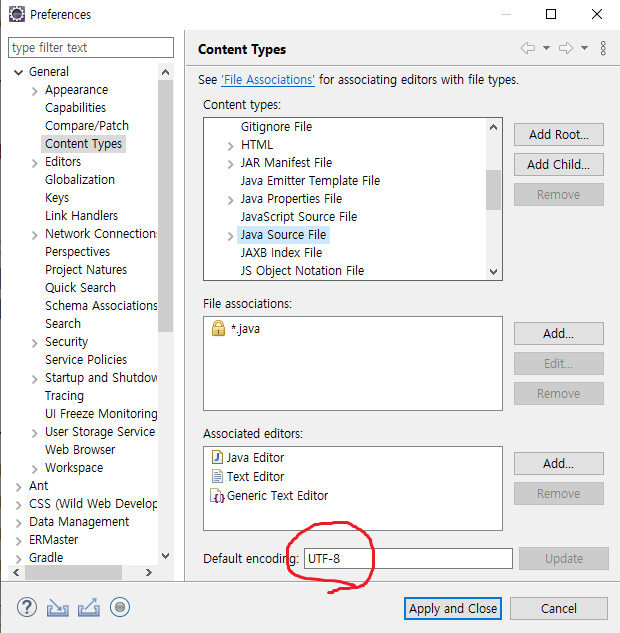
Task: Click the Eclipse Preferences title icon
Action: coord(17,14)
